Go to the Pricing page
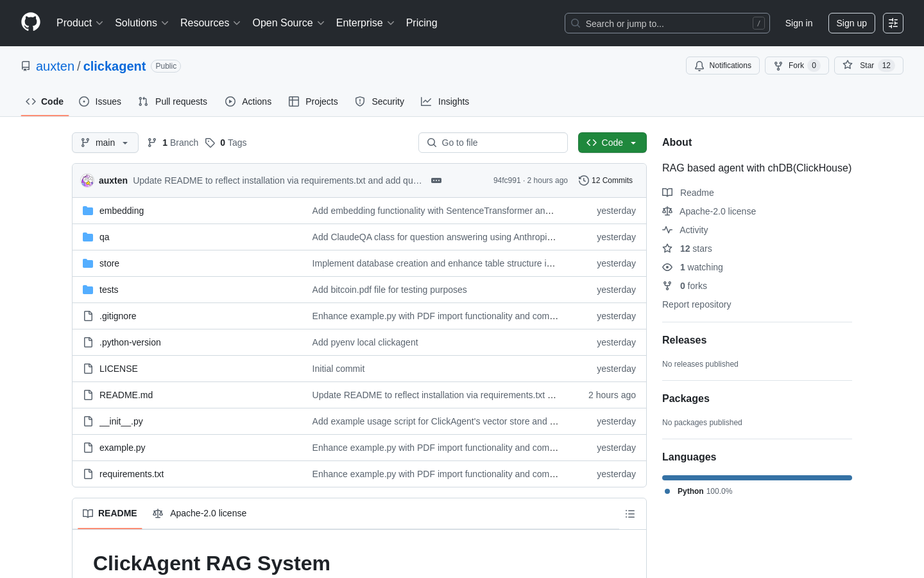The image size is (924, 578). [x=422, y=23]
